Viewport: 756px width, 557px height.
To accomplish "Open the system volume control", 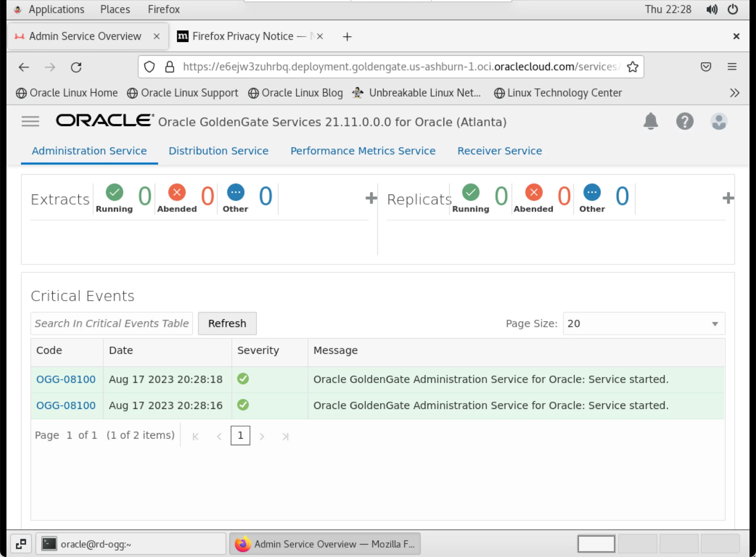I will 712,10.
